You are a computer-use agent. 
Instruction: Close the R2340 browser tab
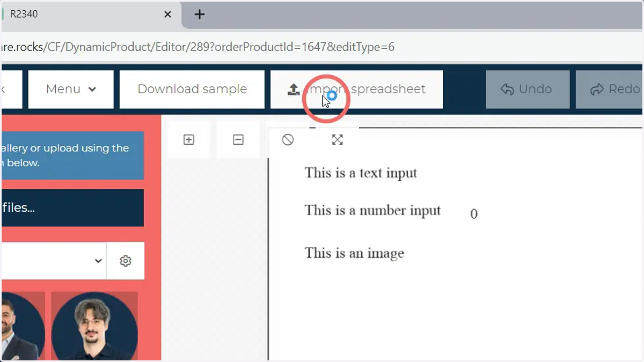click(x=167, y=14)
